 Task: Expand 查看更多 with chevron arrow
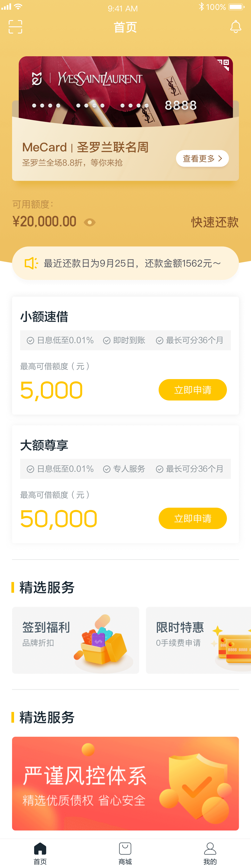tap(202, 158)
